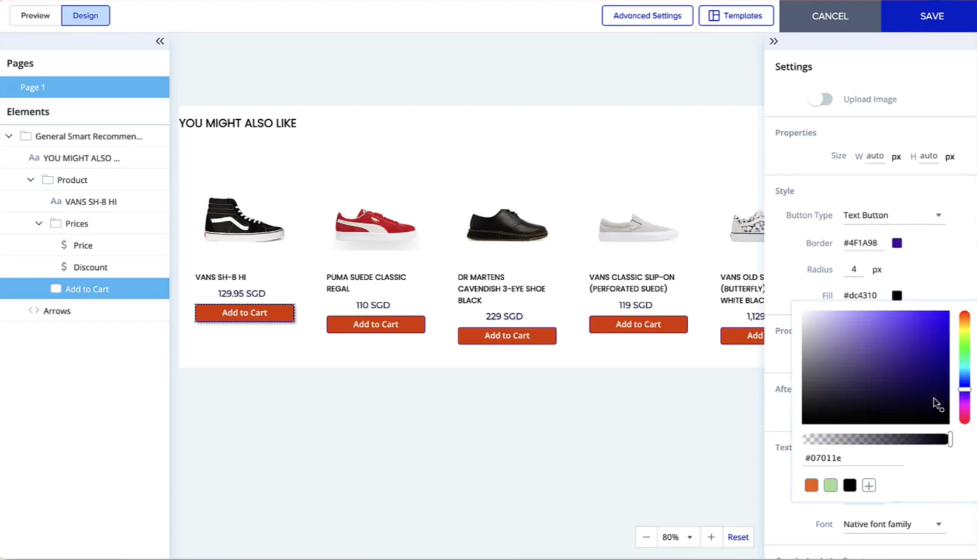Select the Discount element row
977x560 pixels.
pos(85,267)
